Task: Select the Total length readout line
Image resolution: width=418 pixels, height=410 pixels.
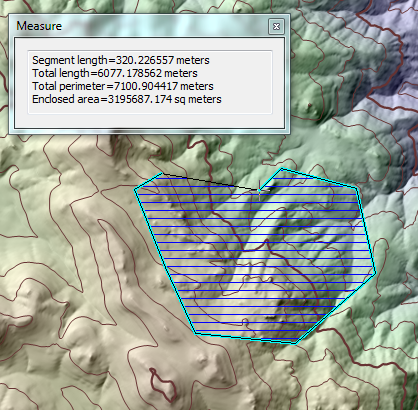Action: coord(115,73)
